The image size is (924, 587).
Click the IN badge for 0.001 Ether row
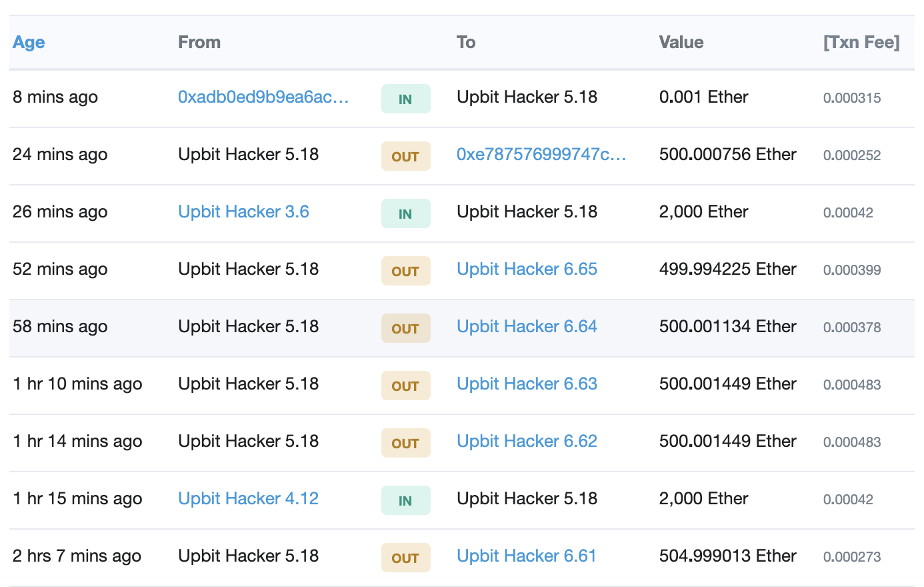click(x=405, y=99)
